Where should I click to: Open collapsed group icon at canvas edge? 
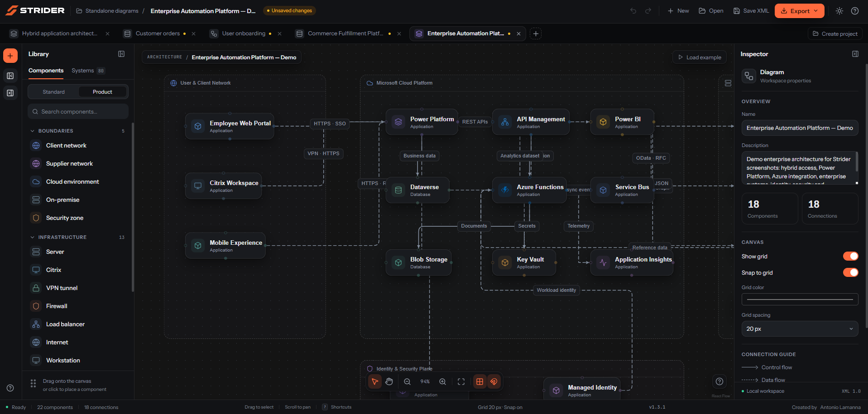(x=728, y=83)
